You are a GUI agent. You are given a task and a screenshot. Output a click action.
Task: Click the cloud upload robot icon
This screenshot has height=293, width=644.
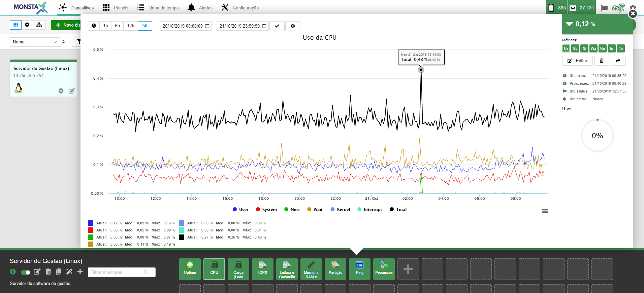point(618,8)
